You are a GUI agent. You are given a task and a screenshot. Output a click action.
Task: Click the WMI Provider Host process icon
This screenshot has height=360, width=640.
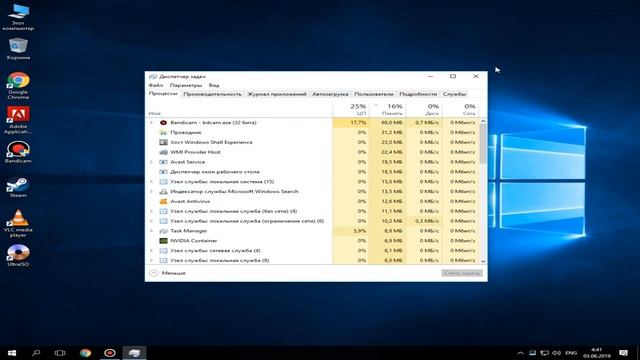pyautogui.click(x=163, y=152)
